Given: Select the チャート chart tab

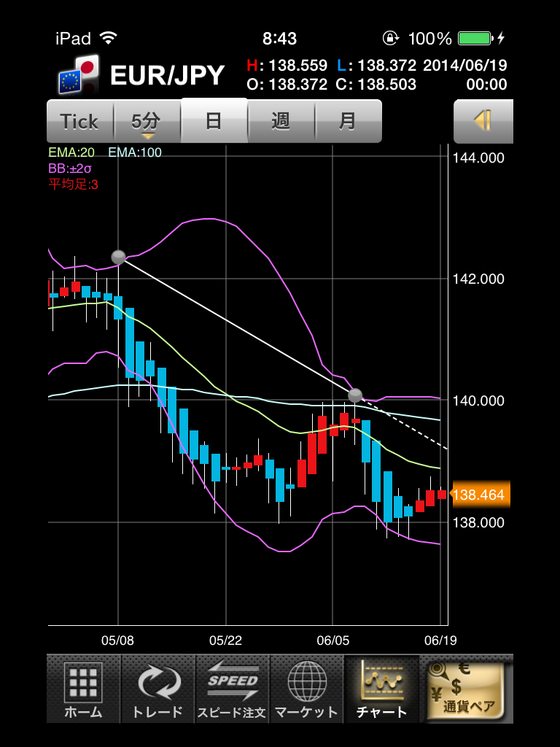Looking at the screenshot, I should (x=381, y=689).
